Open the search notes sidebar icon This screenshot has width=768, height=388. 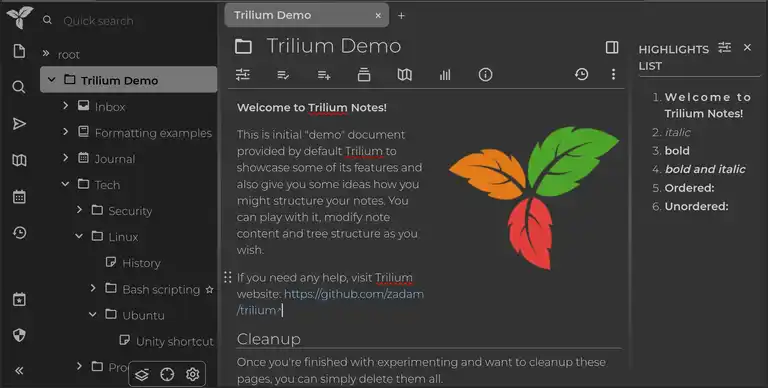coord(19,87)
